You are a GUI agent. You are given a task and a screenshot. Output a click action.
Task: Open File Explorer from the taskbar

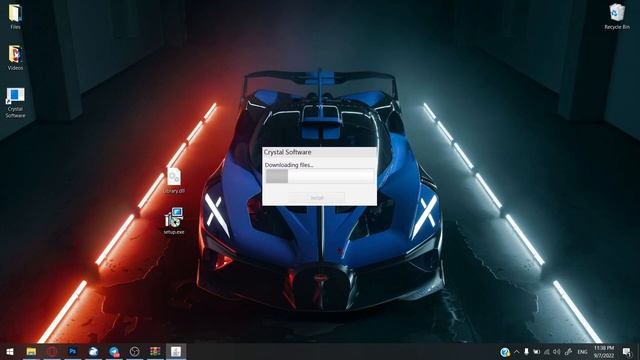click(31, 351)
